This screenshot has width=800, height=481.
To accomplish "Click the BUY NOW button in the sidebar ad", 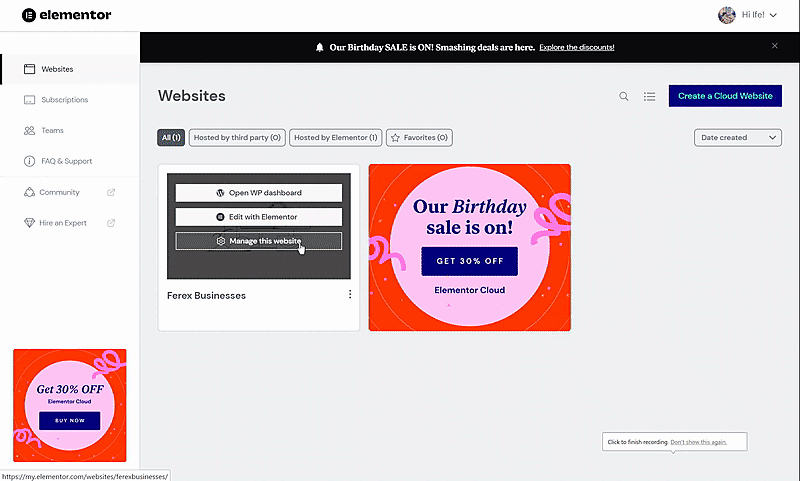I will click(69, 420).
